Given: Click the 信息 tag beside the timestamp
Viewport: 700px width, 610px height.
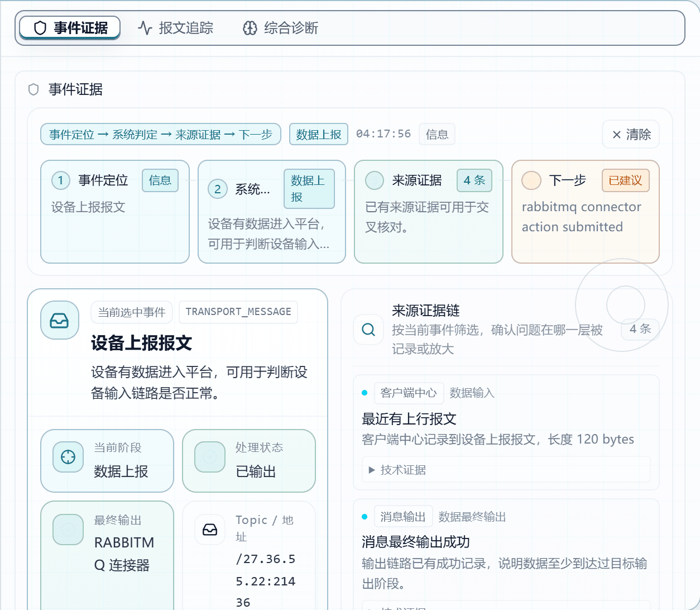Looking at the screenshot, I should [x=437, y=135].
